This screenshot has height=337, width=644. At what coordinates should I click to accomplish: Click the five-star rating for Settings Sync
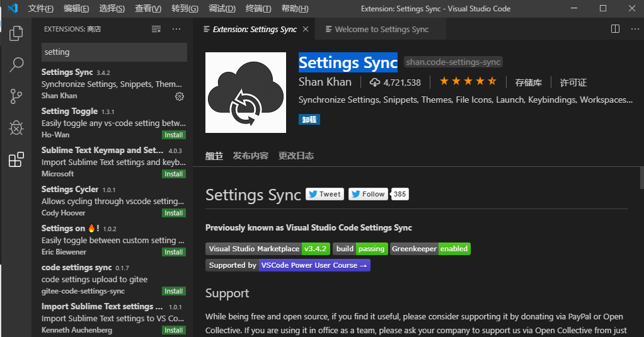point(468,82)
